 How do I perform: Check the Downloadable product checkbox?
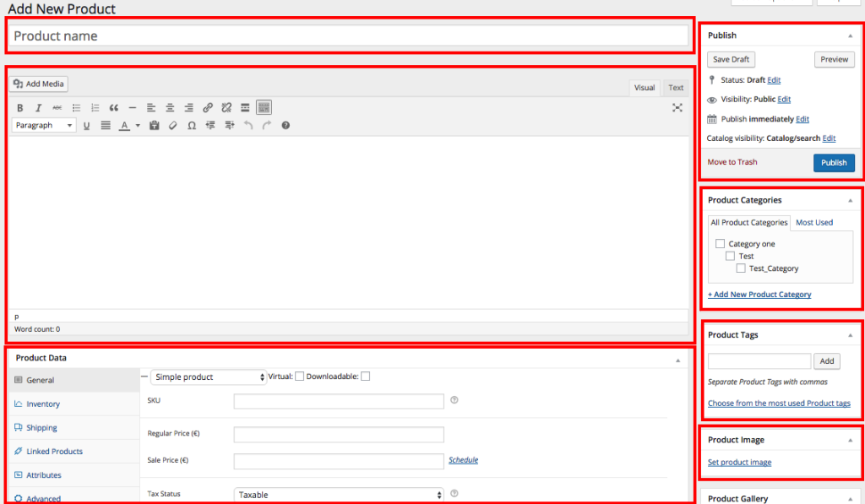click(366, 377)
